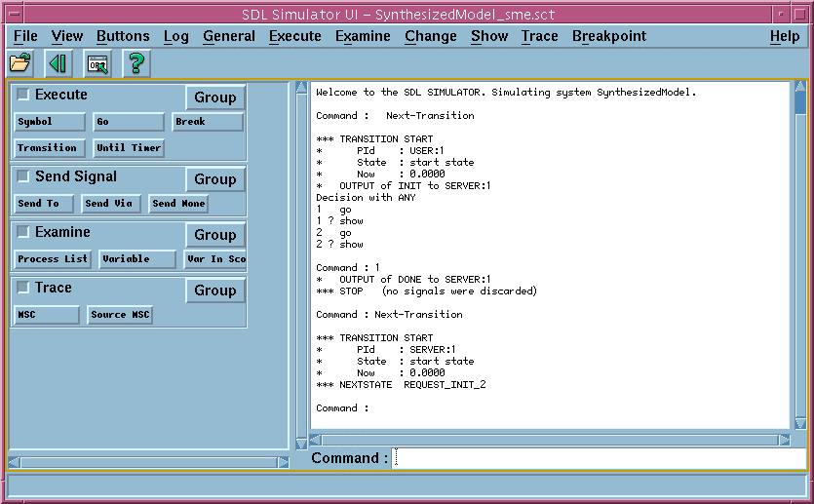The image size is (814, 504).
Task: Click the Var In Sco button
Action: [x=214, y=259]
